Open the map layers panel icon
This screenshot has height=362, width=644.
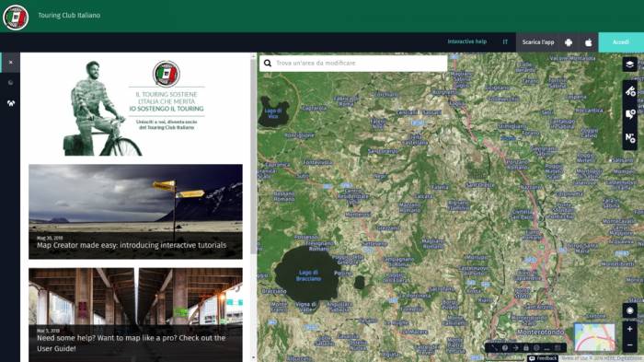pyautogui.click(x=629, y=64)
